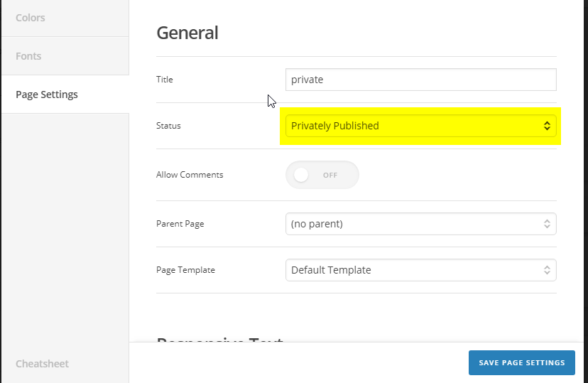The width and height of the screenshot is (588, 383).
Task: Click the 'OFF' text inside the toggle
Action: coord(330,175)
